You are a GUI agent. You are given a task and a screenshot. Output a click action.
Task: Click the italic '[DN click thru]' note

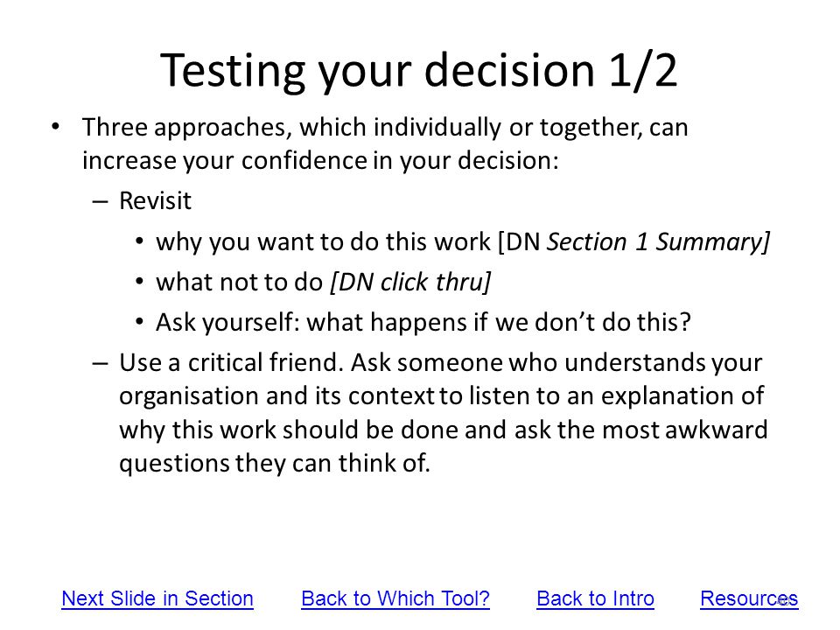coord(410,283)
